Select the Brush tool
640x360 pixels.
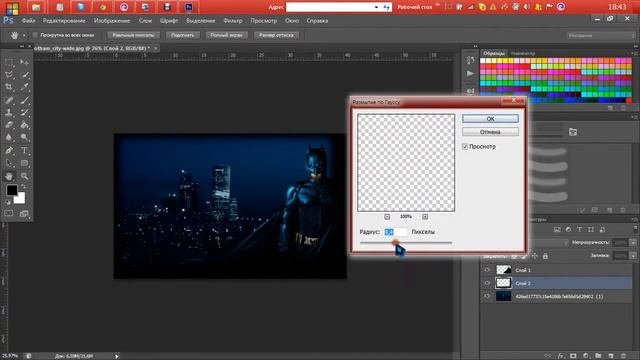pos(24,100)
